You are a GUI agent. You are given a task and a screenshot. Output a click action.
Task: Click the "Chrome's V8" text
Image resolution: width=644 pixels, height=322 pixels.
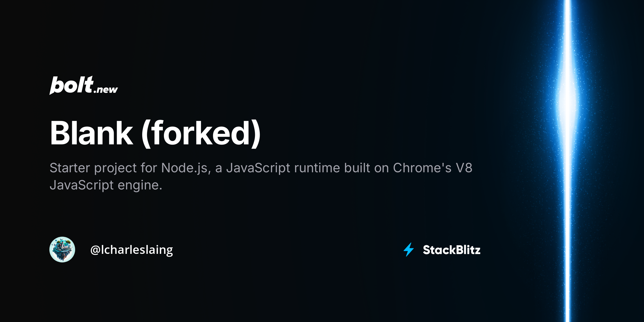[432, 168]
